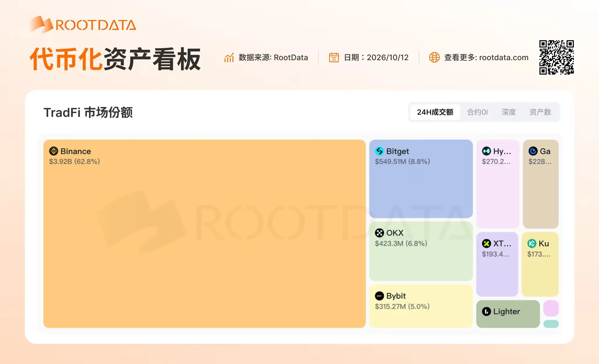Click the Bitget logo icon
Screen dimensions: 599x364
click(379, 151)
